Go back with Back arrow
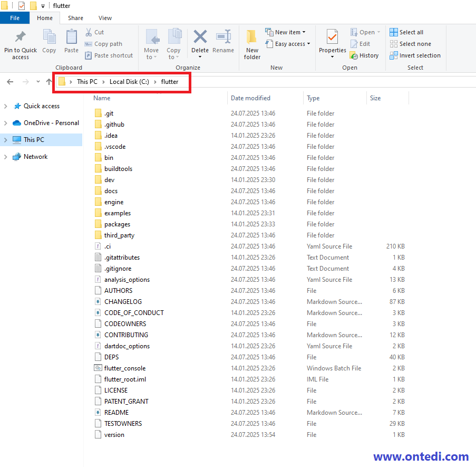The width and height of the screenshot is (476, 467). pyautogui.click(x=10, y=82)
